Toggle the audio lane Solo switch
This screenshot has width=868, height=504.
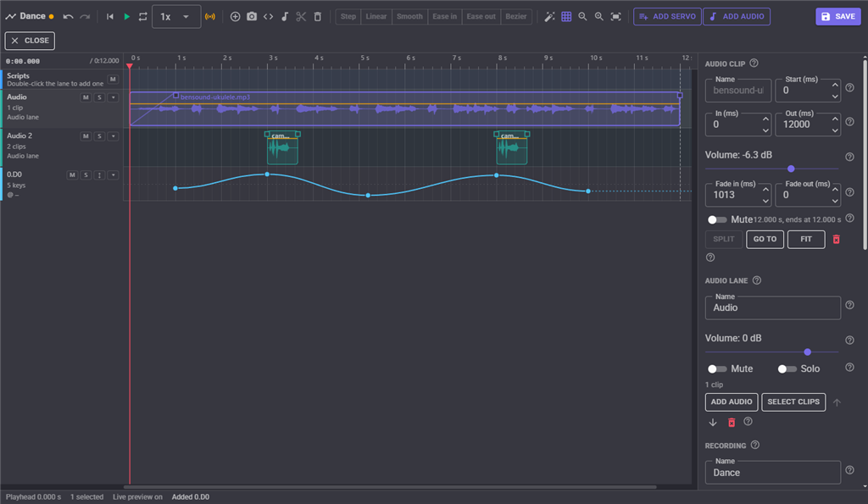pyautogui.click(x=787, y=369)
